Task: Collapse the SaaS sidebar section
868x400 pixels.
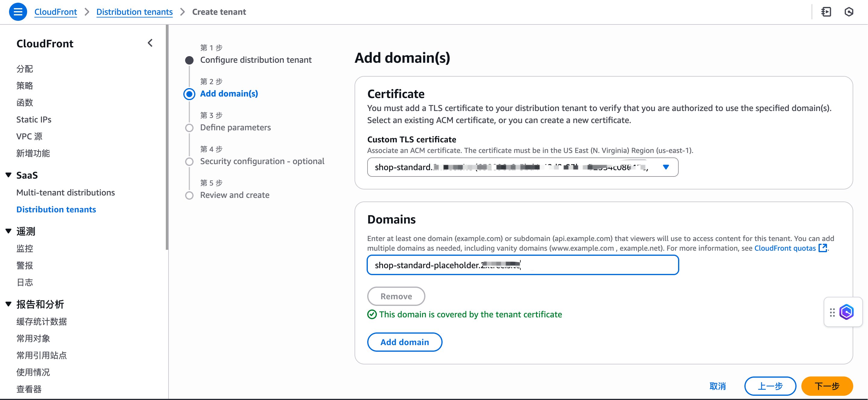Action: (8, 175)
